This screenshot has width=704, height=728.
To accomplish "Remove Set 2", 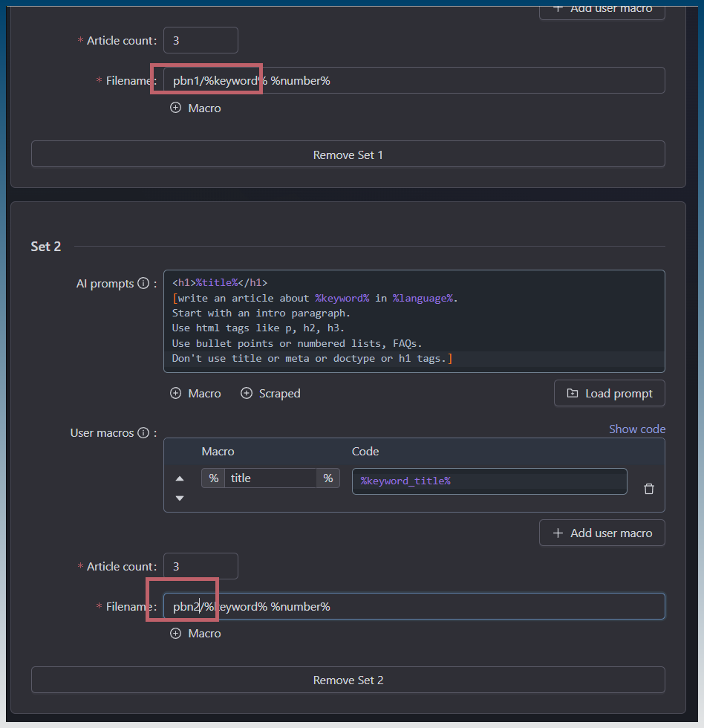I will pos(348,680).
